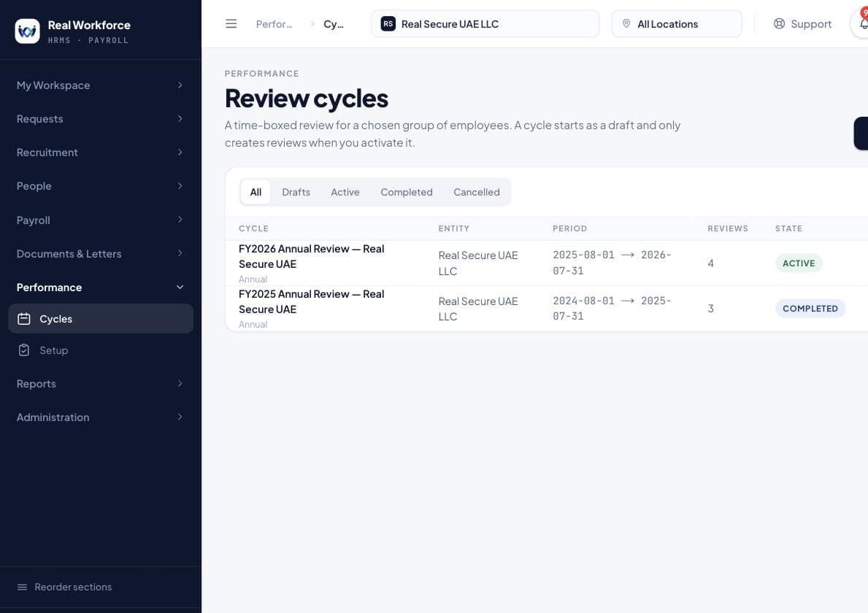Image resolution: width=868 pixels, height=613 pixels.
Task: Click the CYCLE column header
Action: (253, 228)
